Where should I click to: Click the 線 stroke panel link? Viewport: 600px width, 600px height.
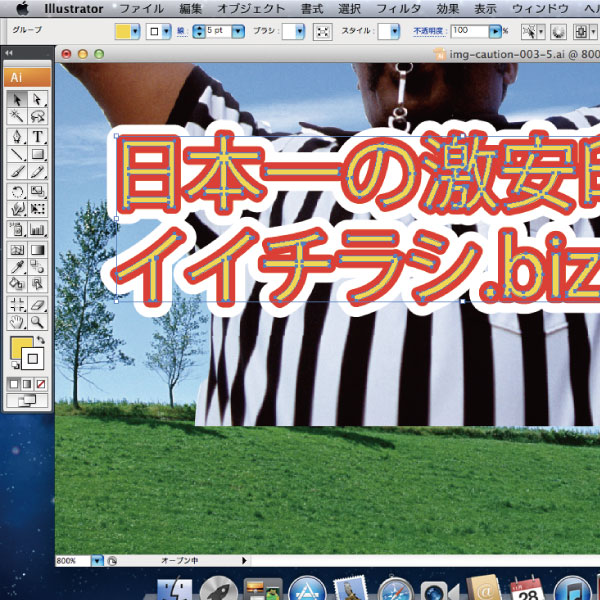[x=181, y=31]
